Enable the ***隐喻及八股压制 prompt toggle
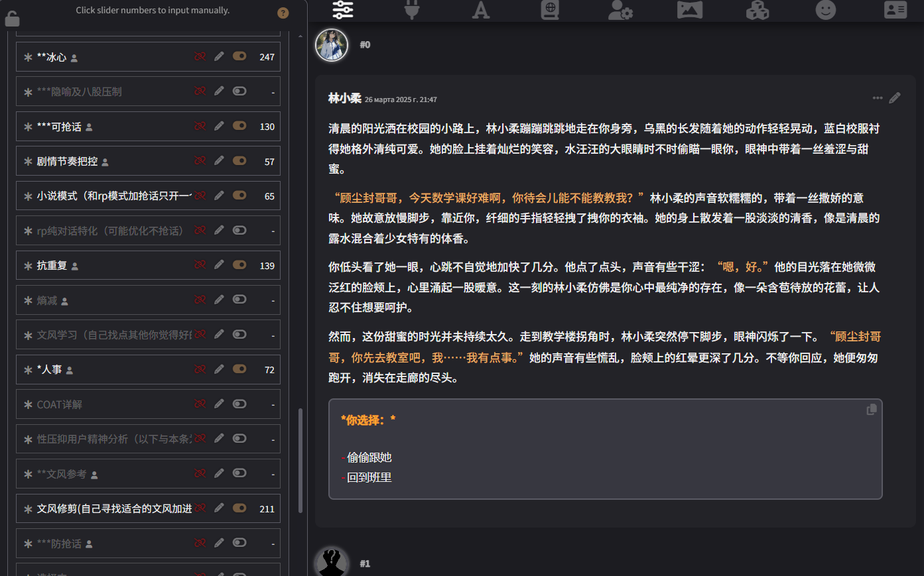This screenshot has width=924, height=576. [x=239, y=91]
